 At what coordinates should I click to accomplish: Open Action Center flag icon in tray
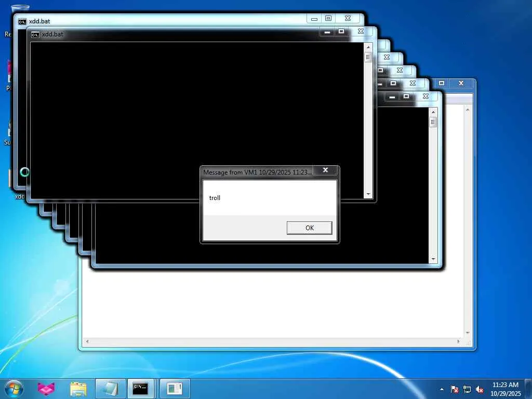point(455,389)
